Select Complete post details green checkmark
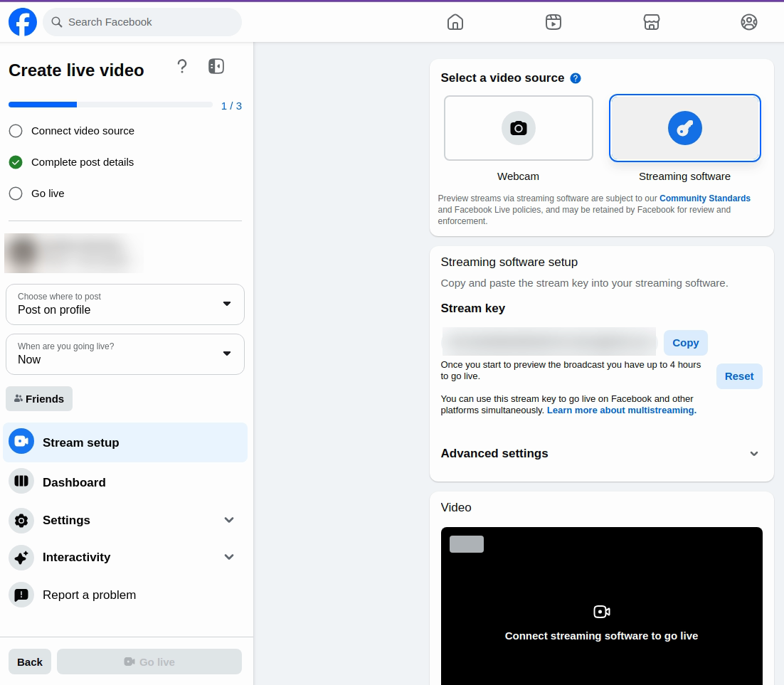The image size is (784, 685). pyautogui.click(x=16, y=162)
